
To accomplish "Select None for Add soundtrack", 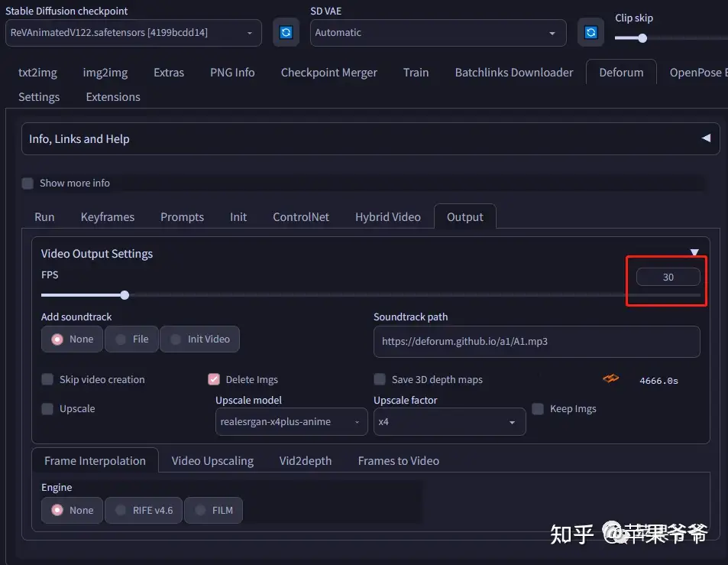I will 72,339.
